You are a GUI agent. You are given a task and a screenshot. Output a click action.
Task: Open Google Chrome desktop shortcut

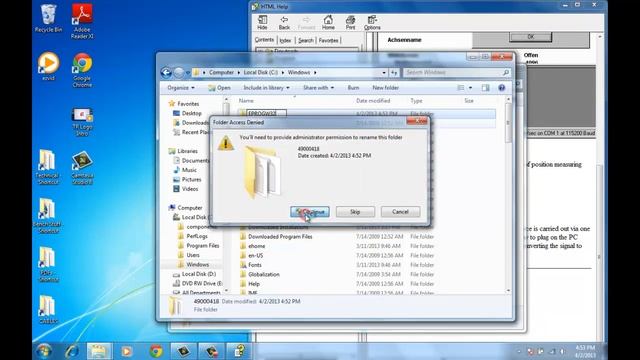pos(82,69)
